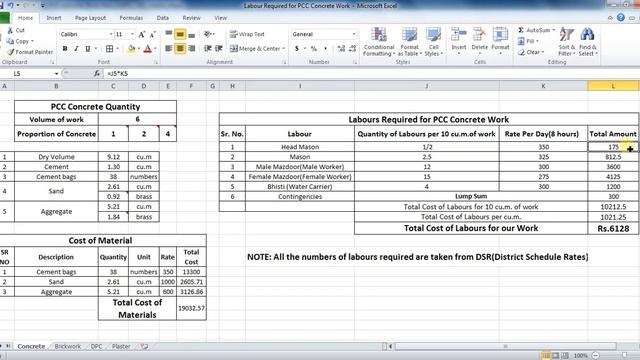Apply the Font Color A swatch
The height and width of the screenshot is (360, 640).
pos(148,49)
